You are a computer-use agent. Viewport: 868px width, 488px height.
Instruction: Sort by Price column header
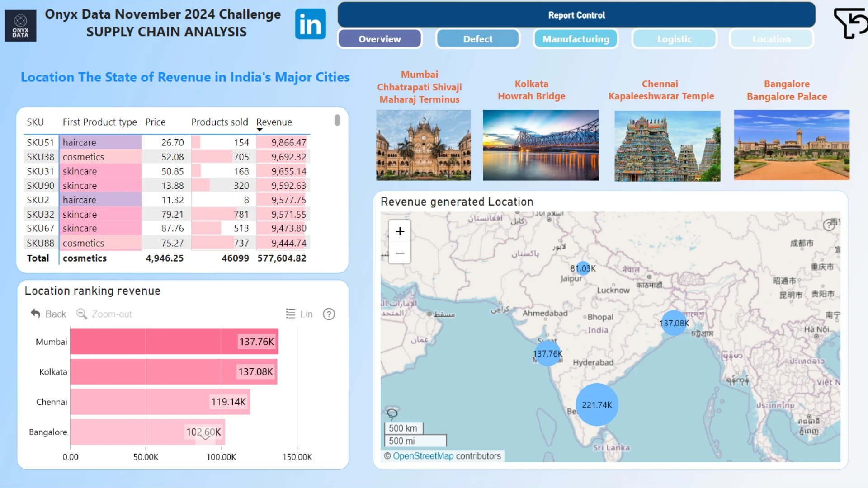point(156,122)
